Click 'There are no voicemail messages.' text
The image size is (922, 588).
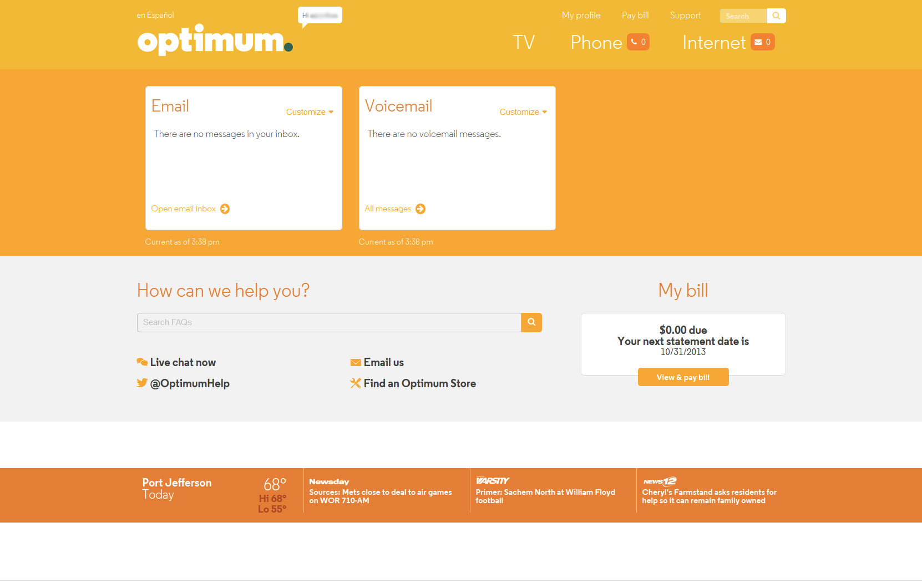point(434,134)
